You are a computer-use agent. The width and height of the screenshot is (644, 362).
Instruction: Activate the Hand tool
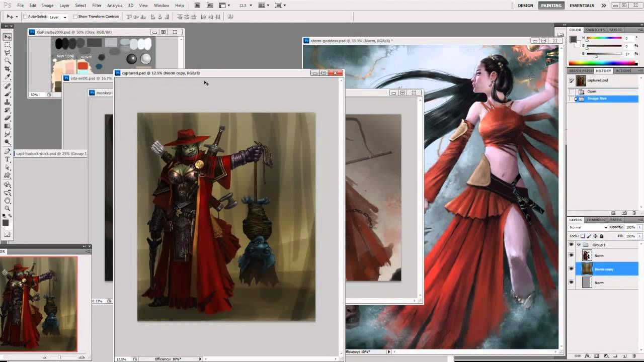click(x=8, y=200)
